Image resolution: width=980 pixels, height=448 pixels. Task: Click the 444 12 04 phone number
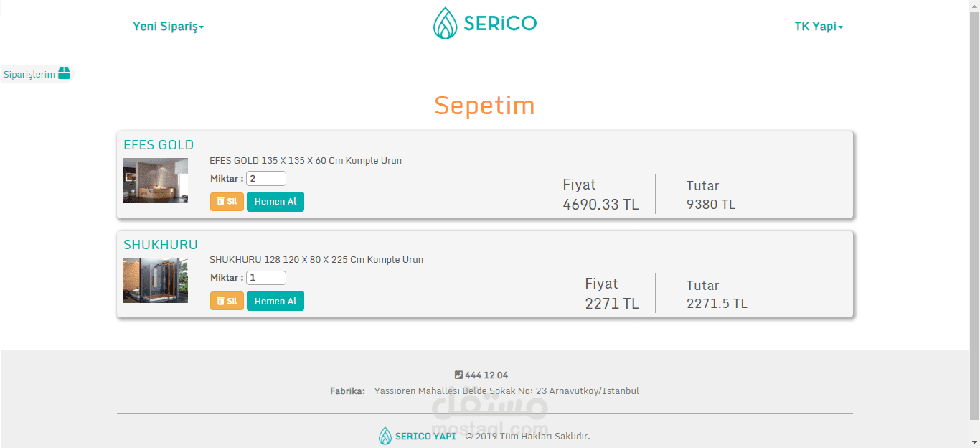coord(486,375)
